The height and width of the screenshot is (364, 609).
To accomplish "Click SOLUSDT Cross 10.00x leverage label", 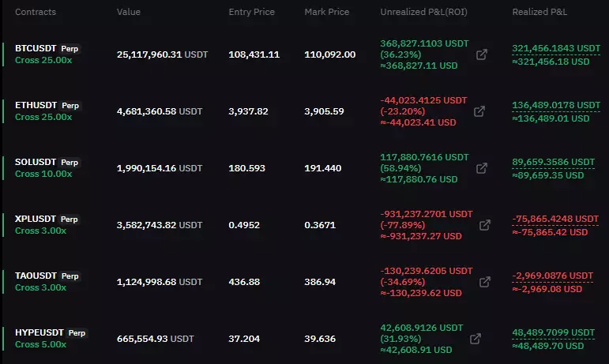I will (43, 174).
